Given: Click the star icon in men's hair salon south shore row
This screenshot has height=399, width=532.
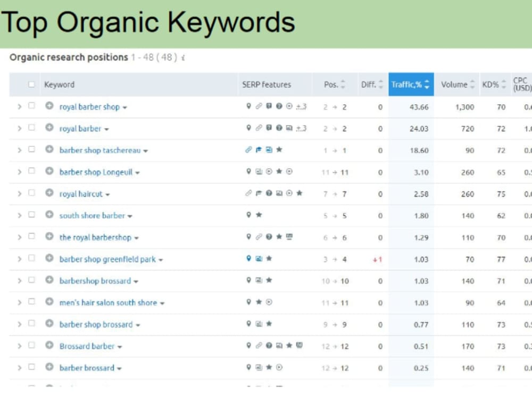Looking at the screenshot, I should (259, 302).
